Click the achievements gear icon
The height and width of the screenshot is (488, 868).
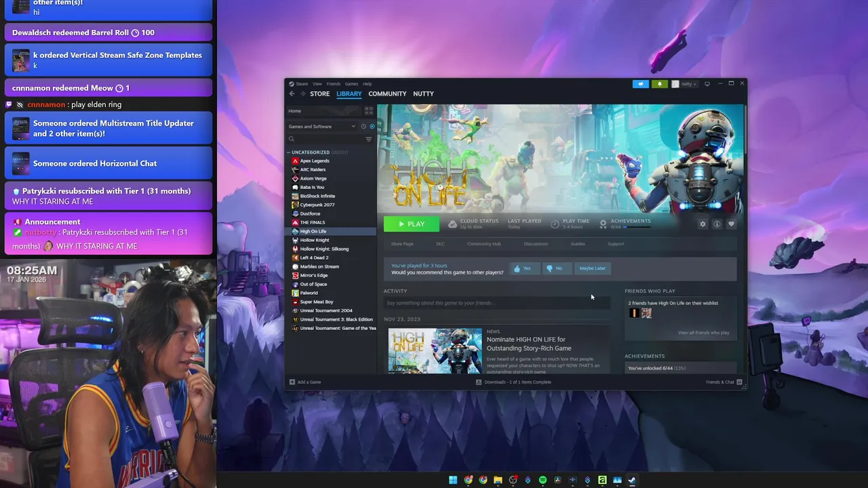tap(603, 224)
